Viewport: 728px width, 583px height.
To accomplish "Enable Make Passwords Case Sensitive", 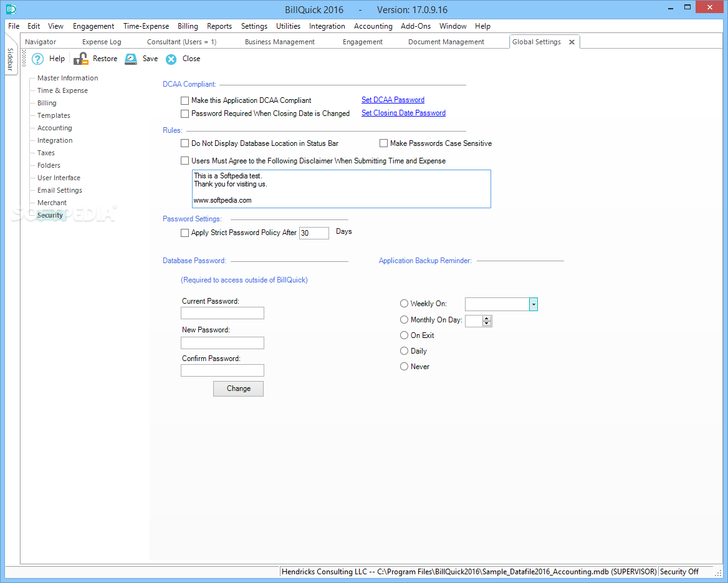I will 383,143.
